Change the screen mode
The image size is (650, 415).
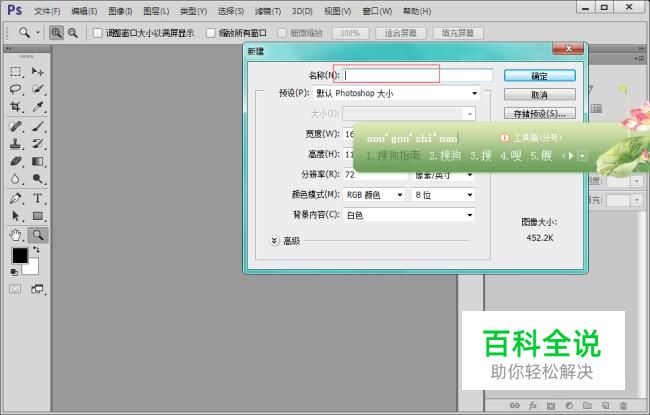coord(37,289)
